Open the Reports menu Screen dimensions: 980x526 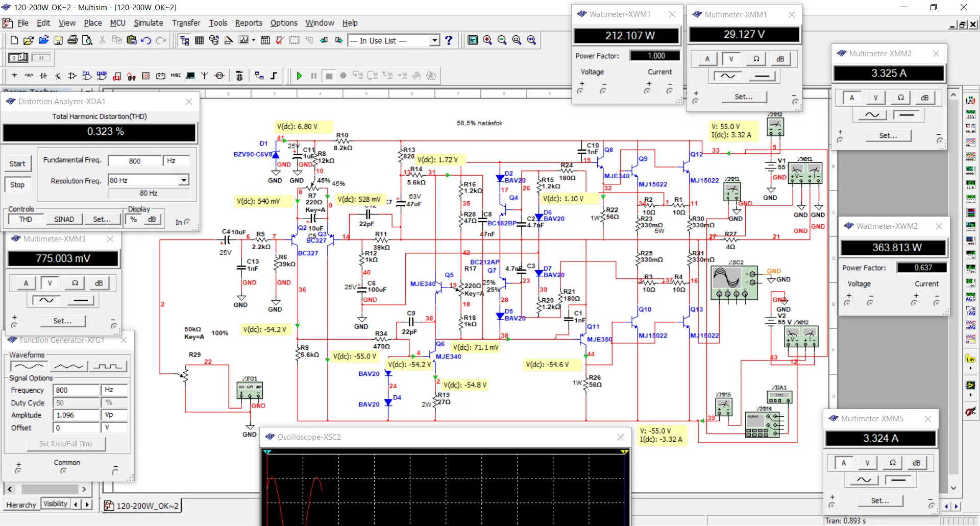click(249, 23)
